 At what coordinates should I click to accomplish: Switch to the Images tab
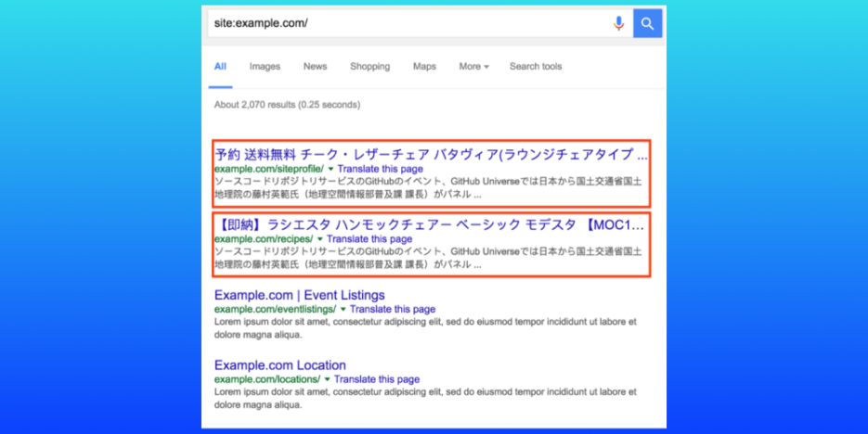pyautogui.click(x=265, y=67)
